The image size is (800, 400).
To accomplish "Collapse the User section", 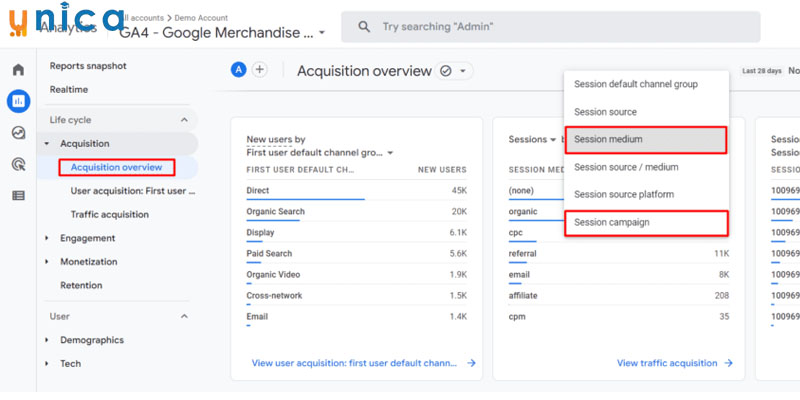I will pyautogui.click(x=184, y=316).
